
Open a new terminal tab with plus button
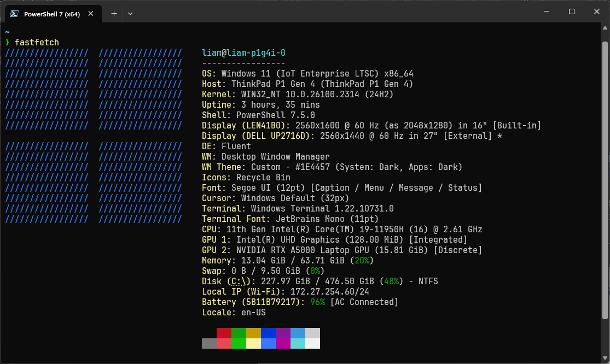click(114, 14)
